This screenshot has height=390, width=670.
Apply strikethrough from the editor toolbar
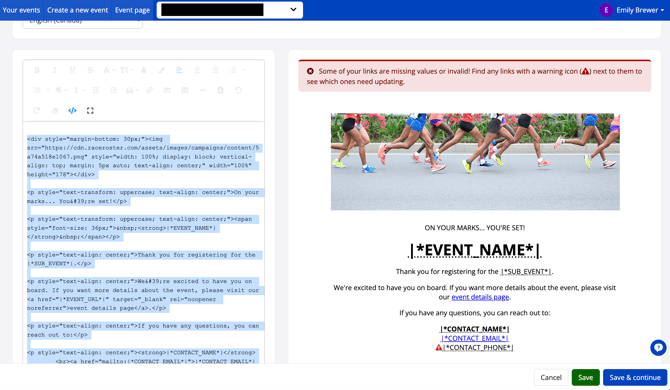pyautogui.click(x=90, y=70)
